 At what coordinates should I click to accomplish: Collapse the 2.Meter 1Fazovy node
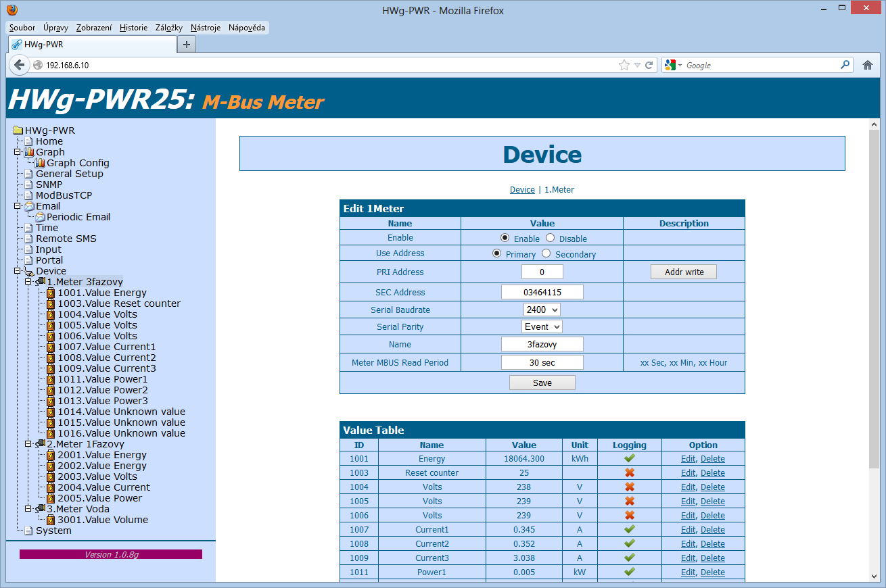pyautogui.click(x=28, y=444)
